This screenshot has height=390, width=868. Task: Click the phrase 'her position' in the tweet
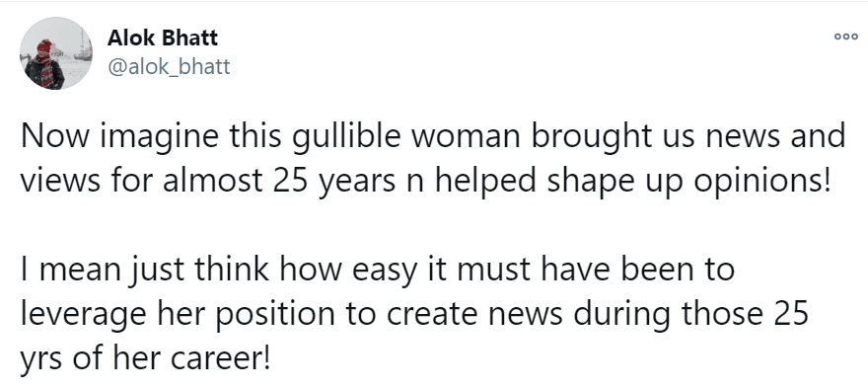click(248, 315)
